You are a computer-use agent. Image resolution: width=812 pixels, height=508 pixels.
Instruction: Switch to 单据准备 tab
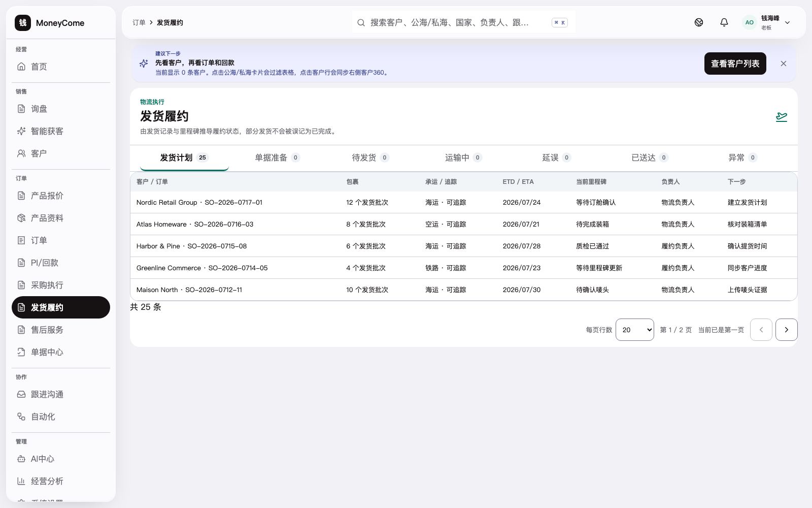pyautogui.click(x=277, y=157)
